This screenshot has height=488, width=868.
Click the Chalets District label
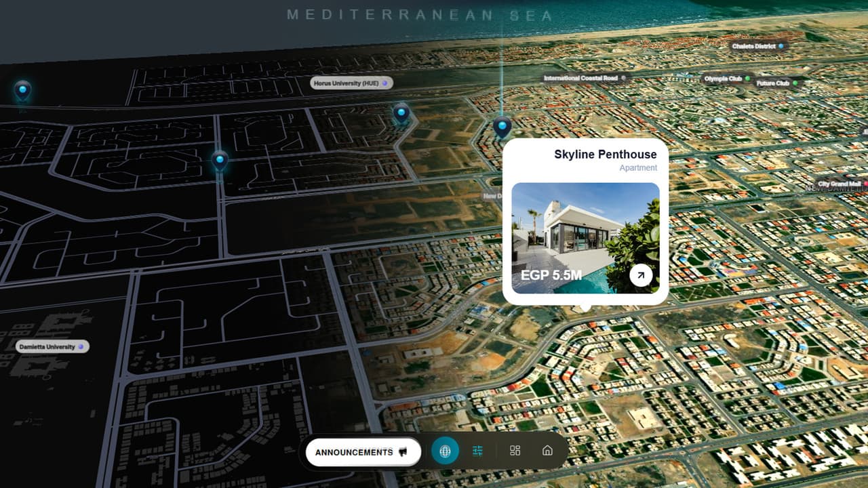(x=757, y=46)
